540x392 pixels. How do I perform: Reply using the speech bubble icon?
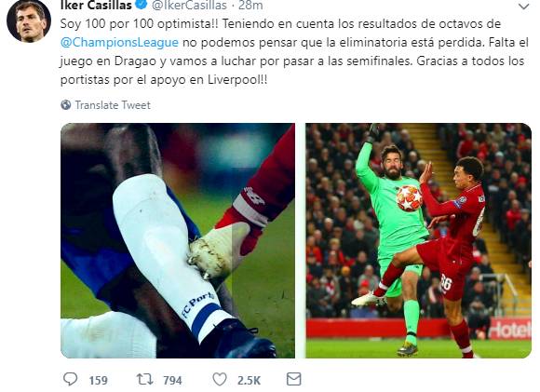coord(71,379)
